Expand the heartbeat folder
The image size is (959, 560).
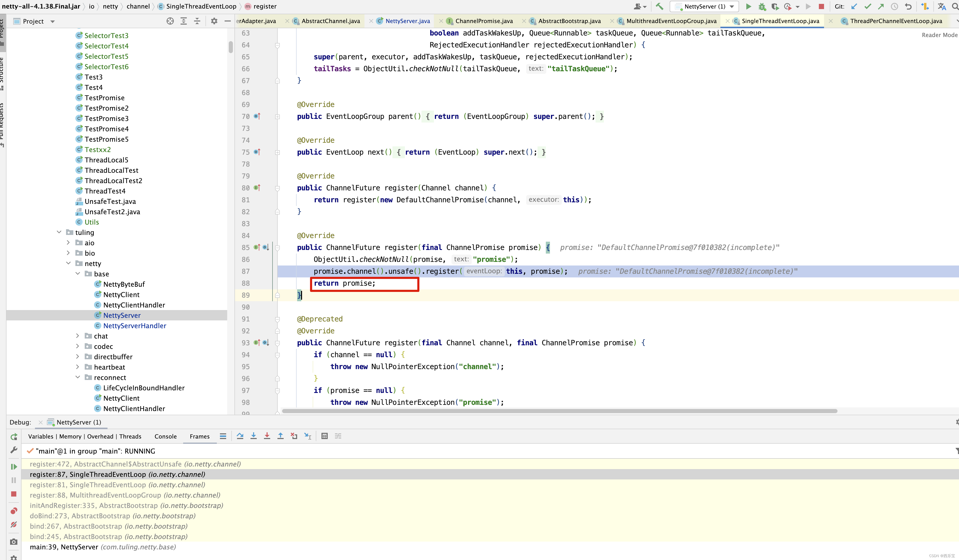pos(78,367)
